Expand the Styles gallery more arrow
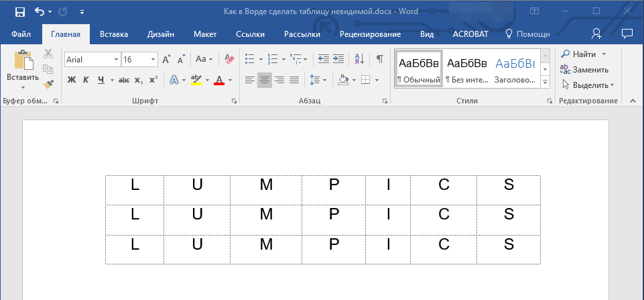This screenshot has height=300, width=644. (545, 82)
